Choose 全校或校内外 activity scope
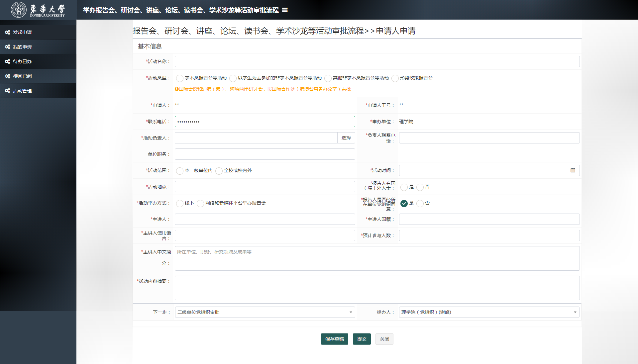 pos(219,171)
